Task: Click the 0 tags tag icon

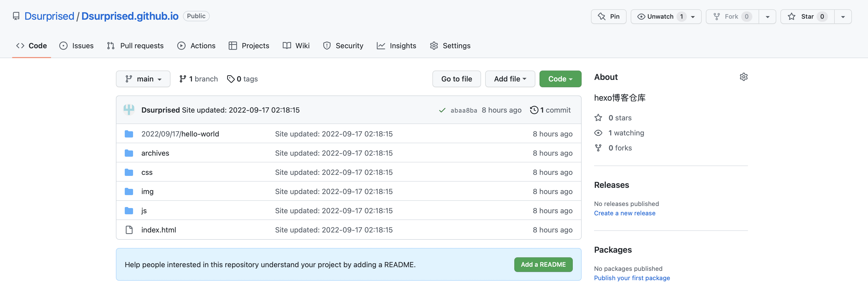Action: click(231, 79)
